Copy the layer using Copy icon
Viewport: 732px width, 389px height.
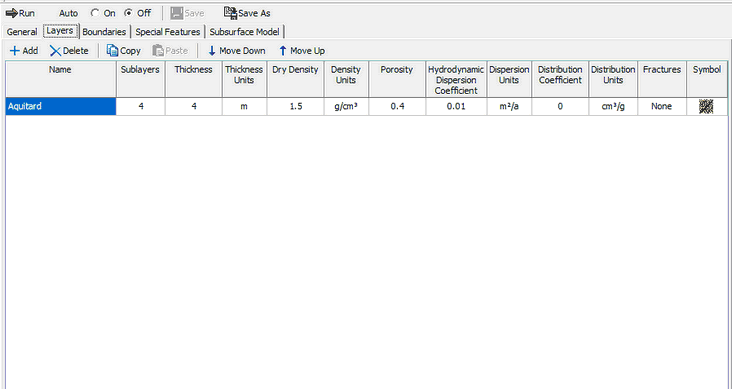tap(112, 50)
